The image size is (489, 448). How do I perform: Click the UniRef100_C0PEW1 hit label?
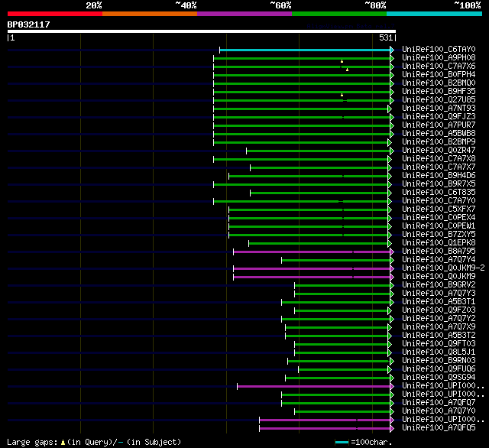(x=439, y=226)
